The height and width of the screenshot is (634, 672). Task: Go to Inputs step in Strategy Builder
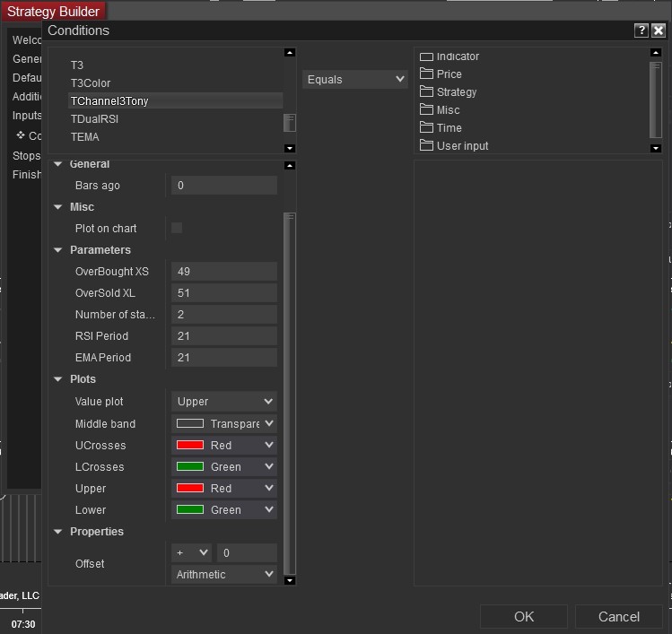click(x=27, y=116)
